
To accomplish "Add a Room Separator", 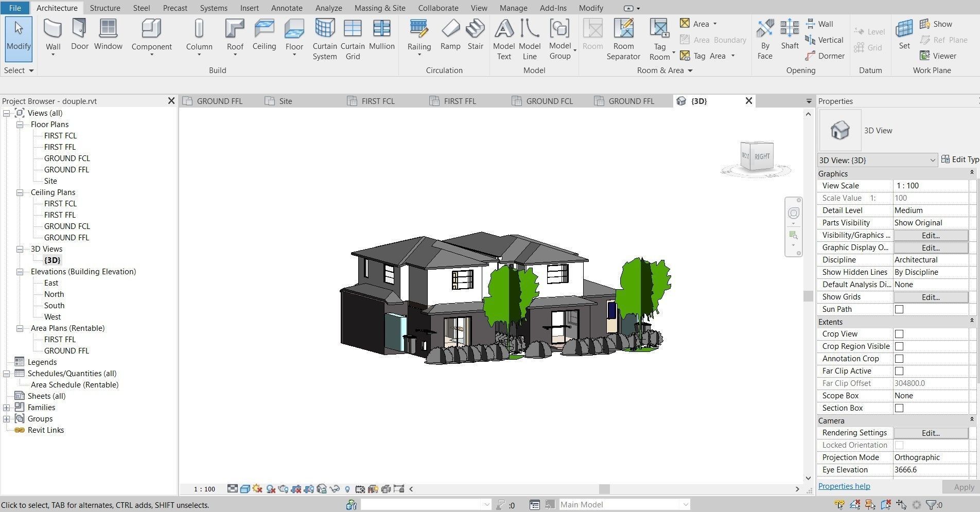I will pos(623,40).
